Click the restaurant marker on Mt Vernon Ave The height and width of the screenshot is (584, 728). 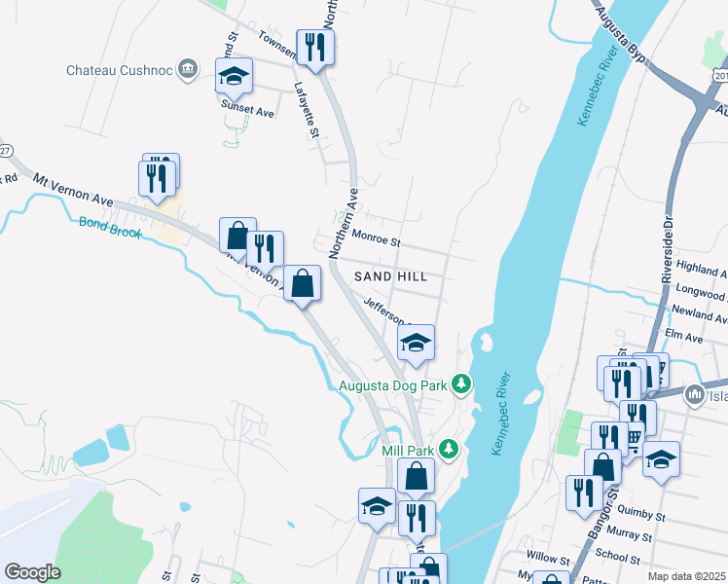tap(157, 179)
